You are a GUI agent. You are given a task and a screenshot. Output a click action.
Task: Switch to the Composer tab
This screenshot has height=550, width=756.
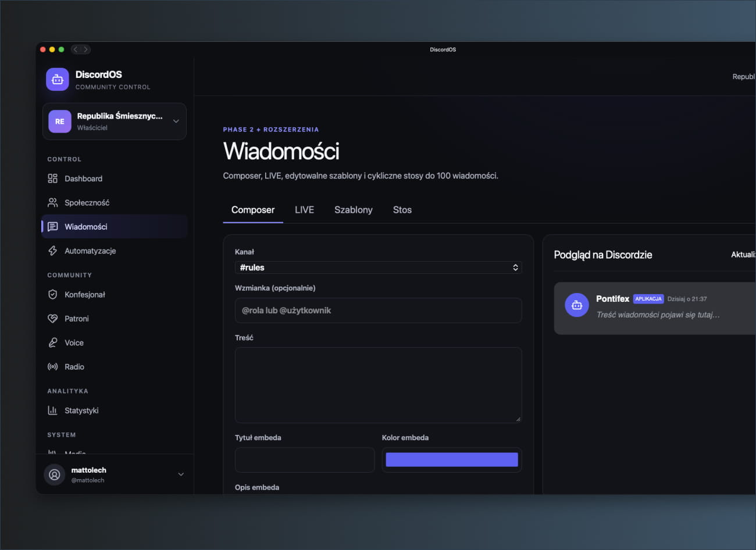click(x=253, y=210)
